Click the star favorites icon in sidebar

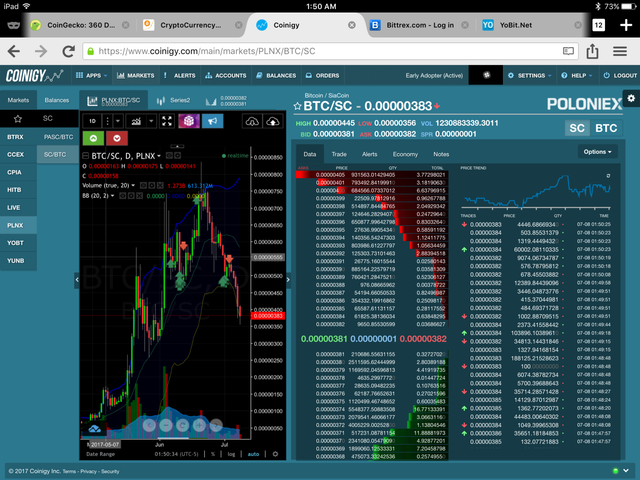[x=18, y=119]
